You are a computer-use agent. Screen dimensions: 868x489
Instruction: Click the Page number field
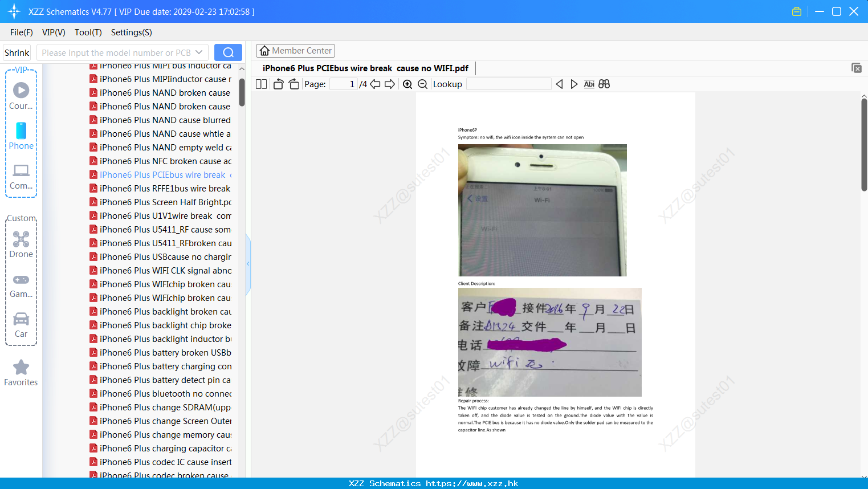pos(344,84)
